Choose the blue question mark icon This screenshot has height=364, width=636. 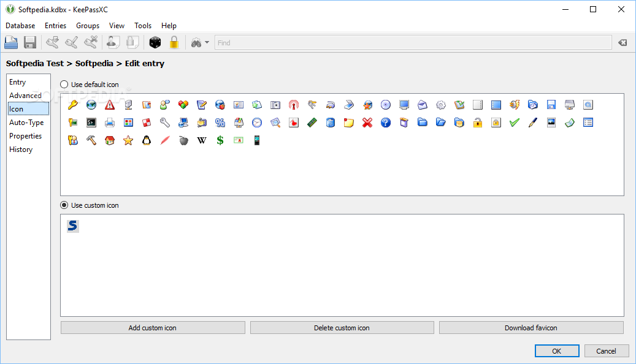point(386,123)
